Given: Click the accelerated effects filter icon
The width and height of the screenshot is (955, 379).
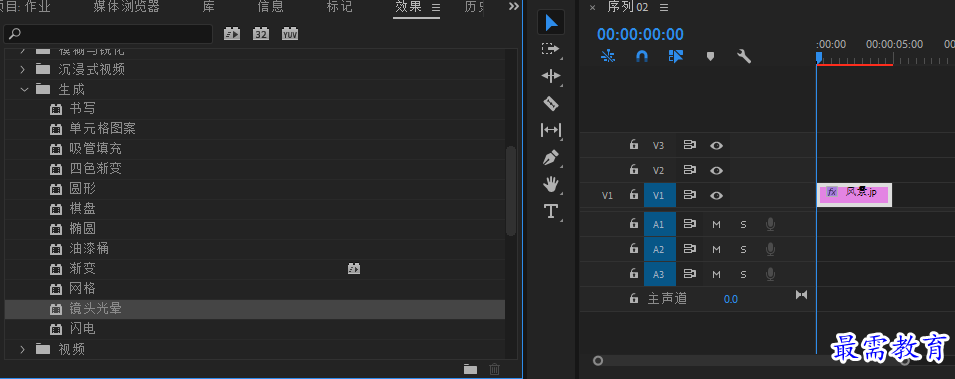Looking at the screenshot, I should click(x=232, y=34).
